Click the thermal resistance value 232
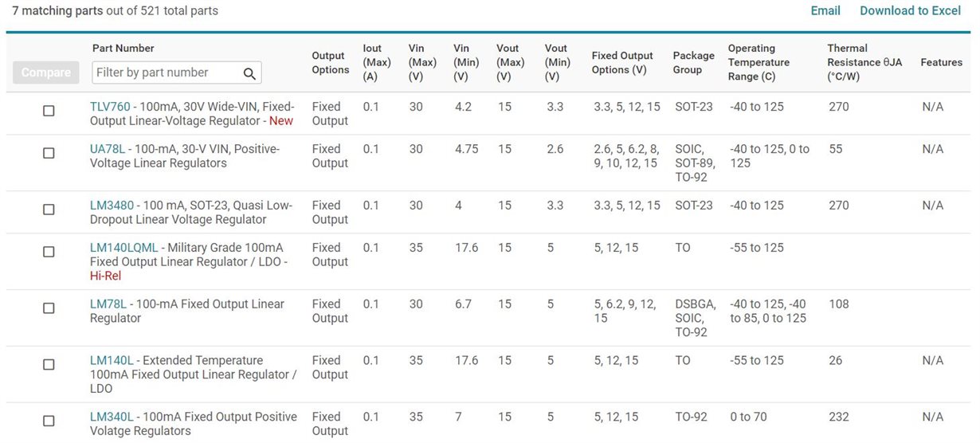Image resolution: width=980 pixels, height=443 pixels. tap(838, 418)
